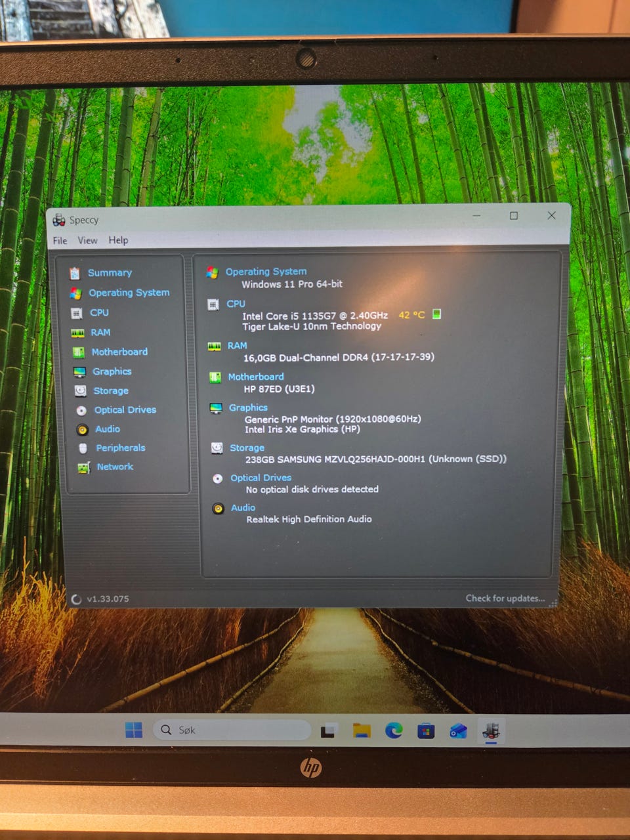This screenshot has width=630, height=840.
Task: Click the Audio icon in the summary panel
Action: (x=218, y=509)
